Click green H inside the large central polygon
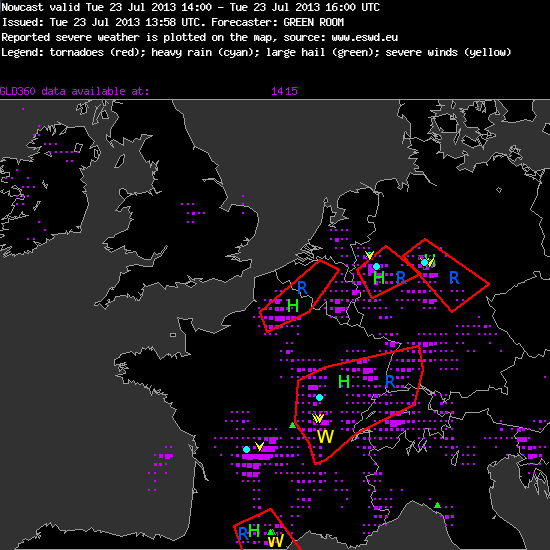This screenshot has height=550, width=550. (344, 382)
